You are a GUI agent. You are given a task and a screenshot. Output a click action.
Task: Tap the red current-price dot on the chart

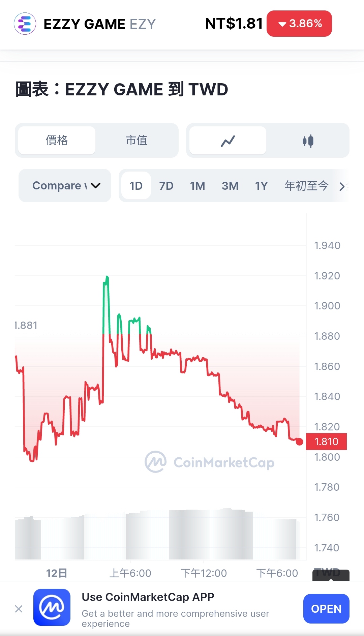click(x=299, y=442)
